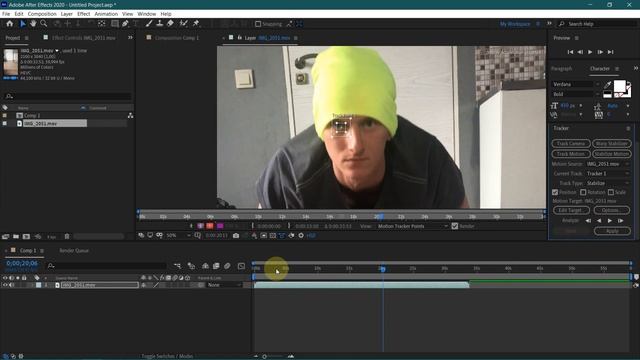The image size is (640, 360).
Task: Toggle the Snapping checkbox
Action: [x=258, y=24]
